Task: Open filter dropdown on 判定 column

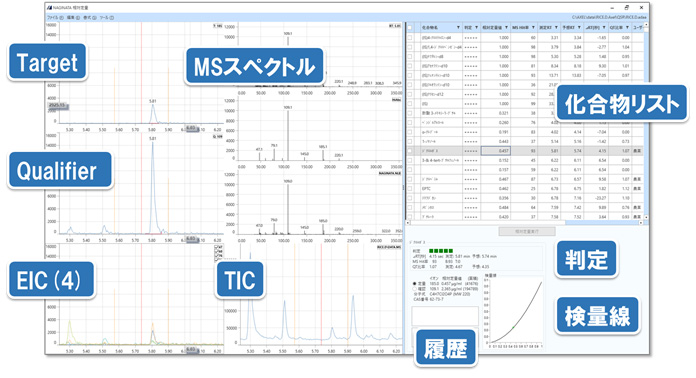Action: click(477, 28)
